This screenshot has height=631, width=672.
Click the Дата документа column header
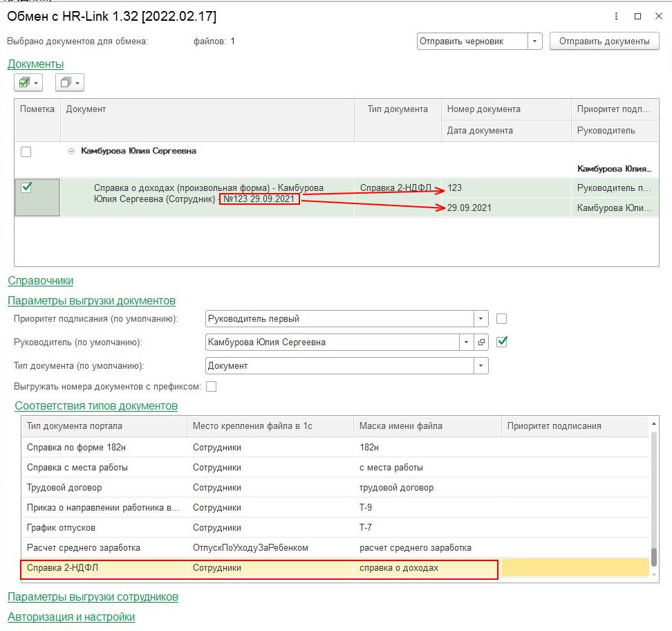point(506,130)
